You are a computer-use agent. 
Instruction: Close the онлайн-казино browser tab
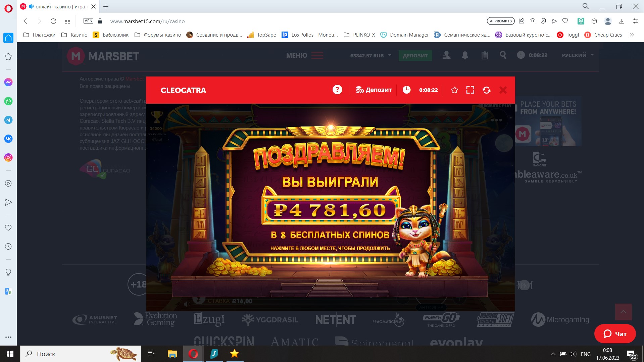click(x=94, y=6)
